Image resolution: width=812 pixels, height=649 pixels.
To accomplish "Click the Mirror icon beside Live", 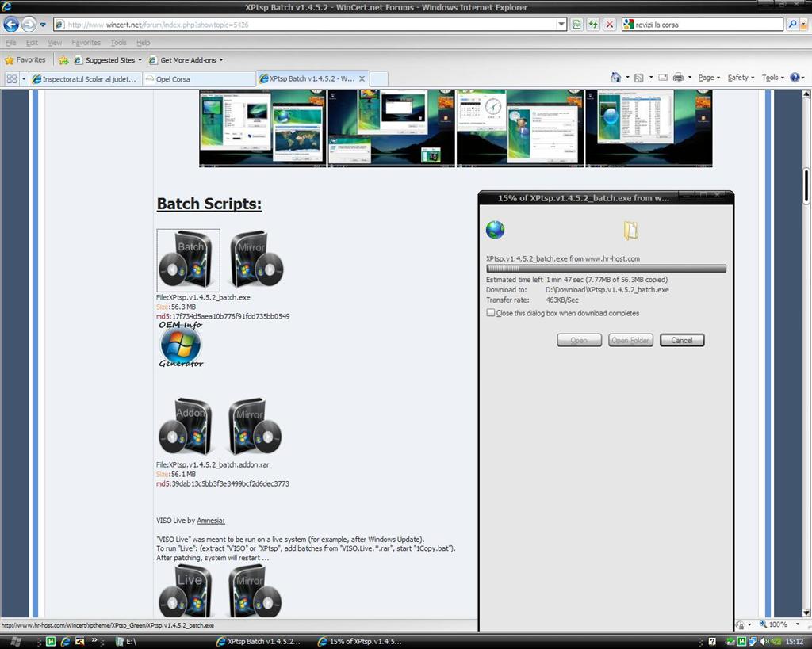I will coord(255,590).
